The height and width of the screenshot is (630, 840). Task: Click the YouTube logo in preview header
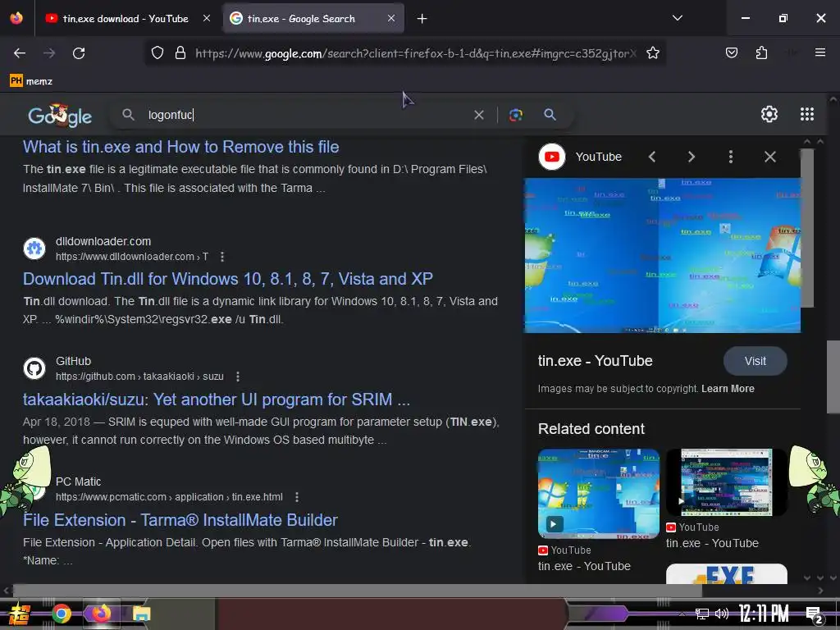coord(552,157)
